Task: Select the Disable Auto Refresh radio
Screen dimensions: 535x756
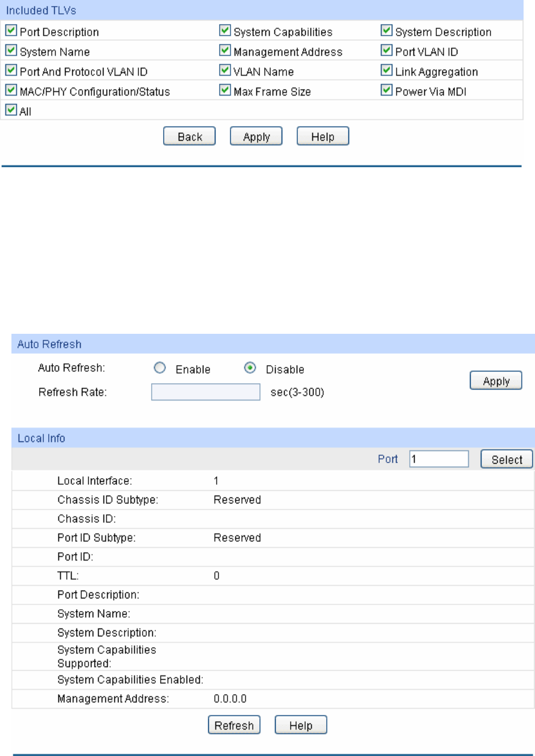Action: [x=250, y=369]
